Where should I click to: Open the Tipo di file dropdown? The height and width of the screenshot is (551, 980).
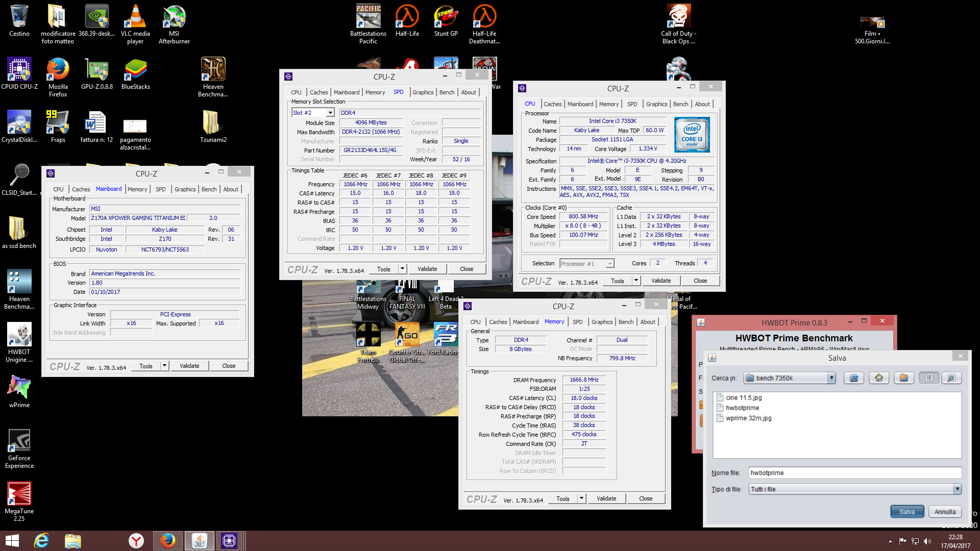(x=957, y=489)
